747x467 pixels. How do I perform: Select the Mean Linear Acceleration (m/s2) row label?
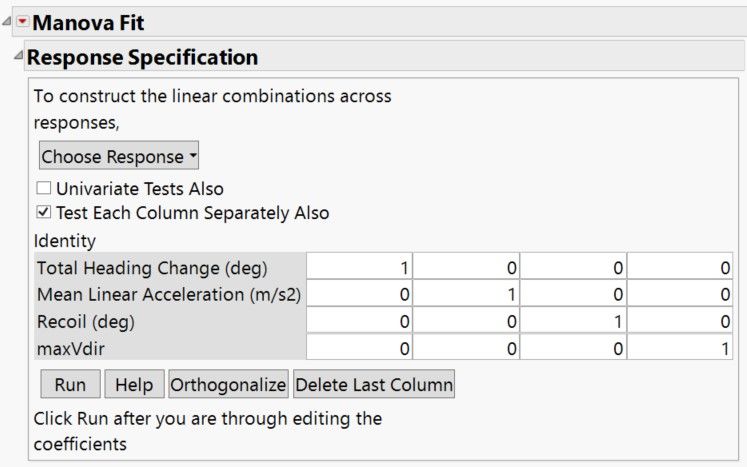click(170, 294)
